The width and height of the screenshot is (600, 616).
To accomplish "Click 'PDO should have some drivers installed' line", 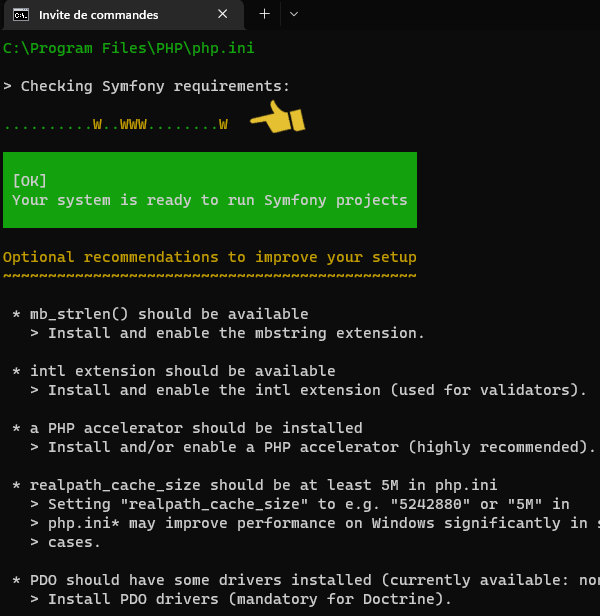I will [306, 580].
